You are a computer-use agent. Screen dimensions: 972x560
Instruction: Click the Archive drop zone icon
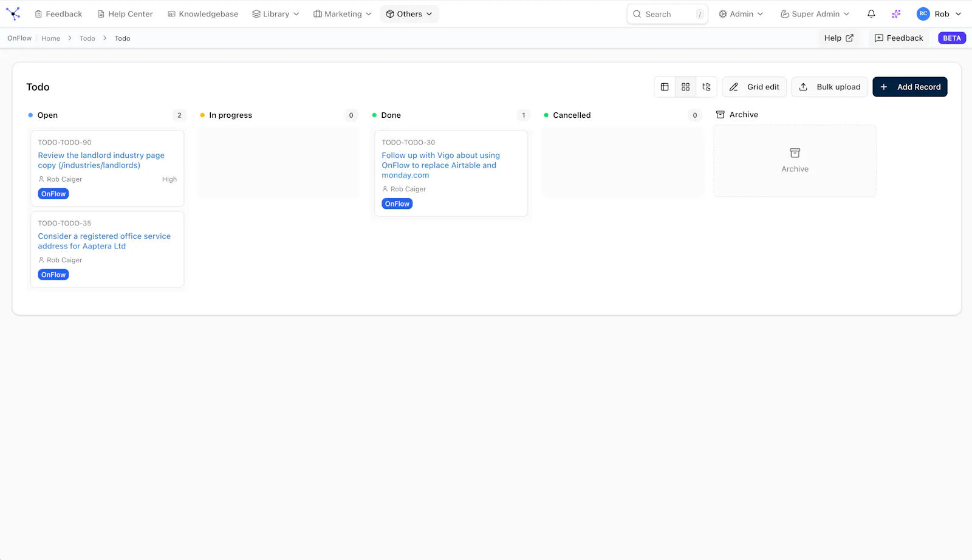pyautogui.click(x=795, y=153)
